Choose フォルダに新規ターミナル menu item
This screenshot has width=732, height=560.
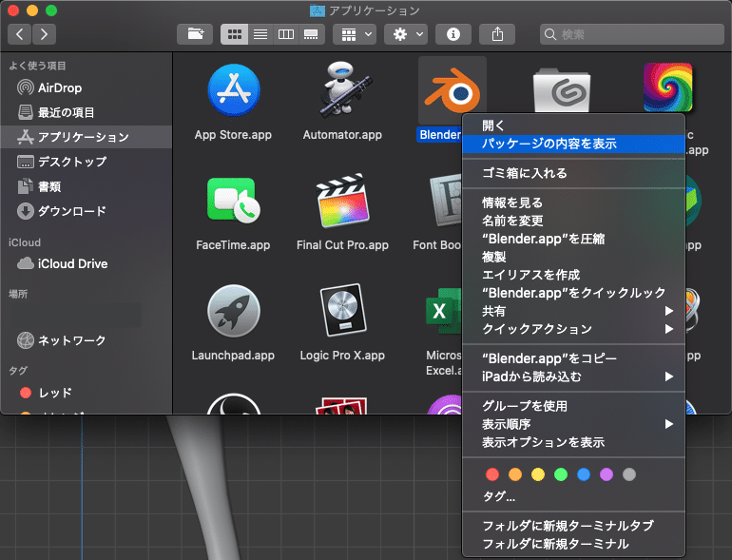pyautogui.click(x=573, y=544)
